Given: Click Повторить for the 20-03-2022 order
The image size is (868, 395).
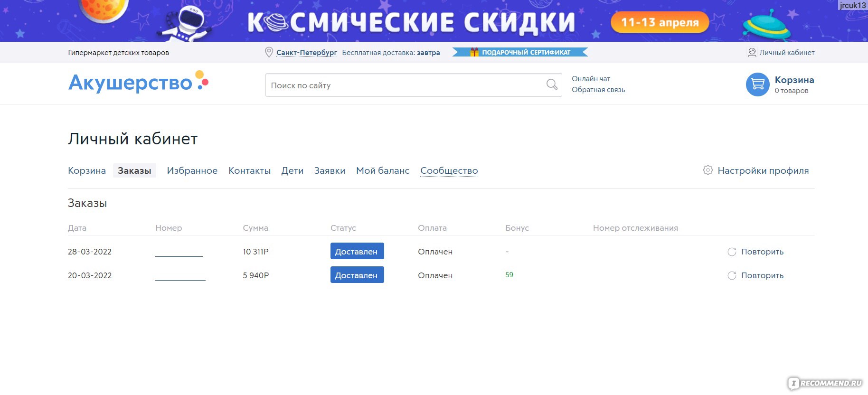Looking at the screenshot, I should click(x=762, y=275).
